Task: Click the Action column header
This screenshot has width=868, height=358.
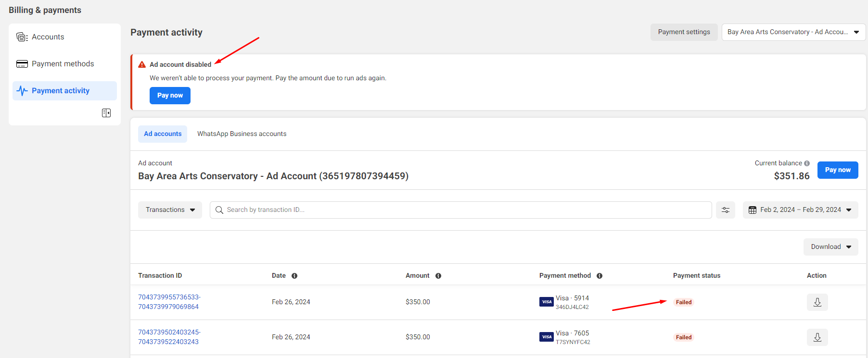Action: (817, 276)
